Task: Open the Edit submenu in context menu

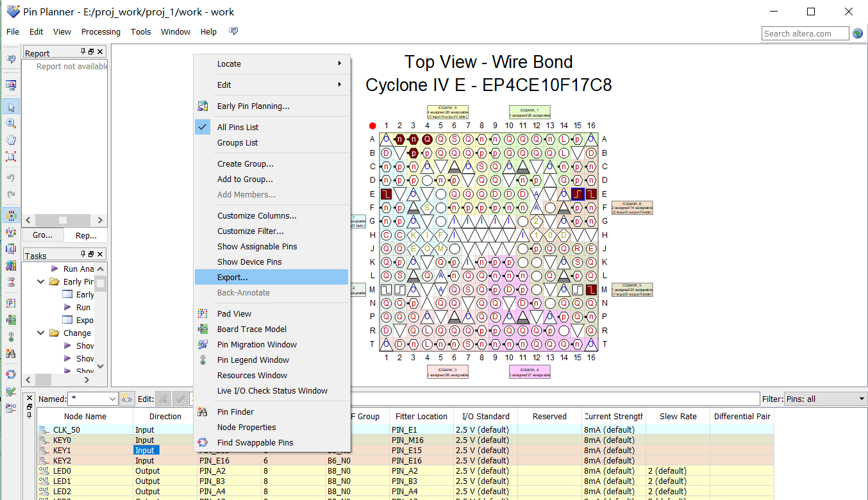Action: [272, 85]
